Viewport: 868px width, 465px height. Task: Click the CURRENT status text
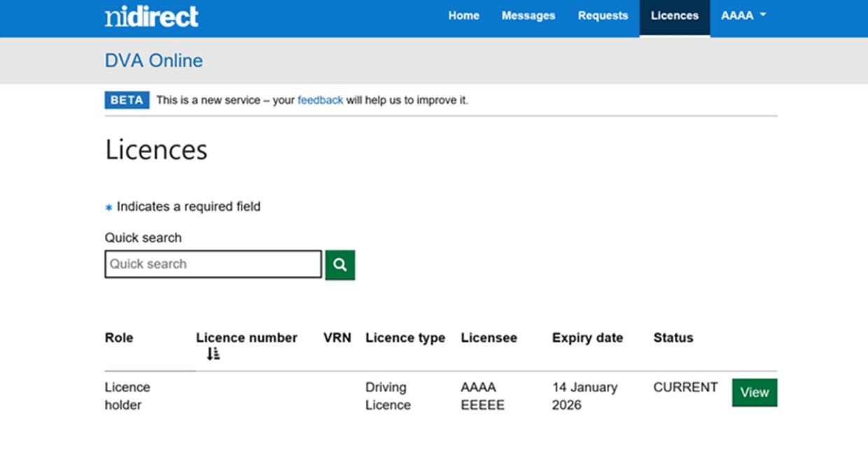685,386
